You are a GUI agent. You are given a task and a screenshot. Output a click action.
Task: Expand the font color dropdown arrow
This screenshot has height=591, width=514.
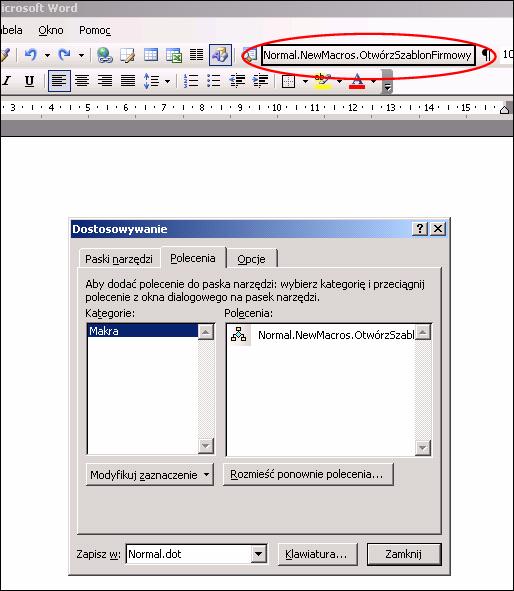click(373, 81)
